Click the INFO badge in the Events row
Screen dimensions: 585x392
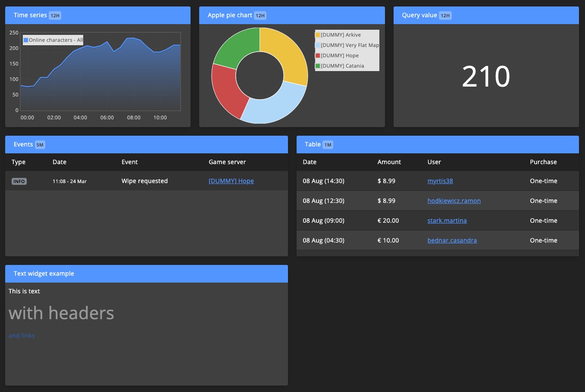[x=19, y=181]
